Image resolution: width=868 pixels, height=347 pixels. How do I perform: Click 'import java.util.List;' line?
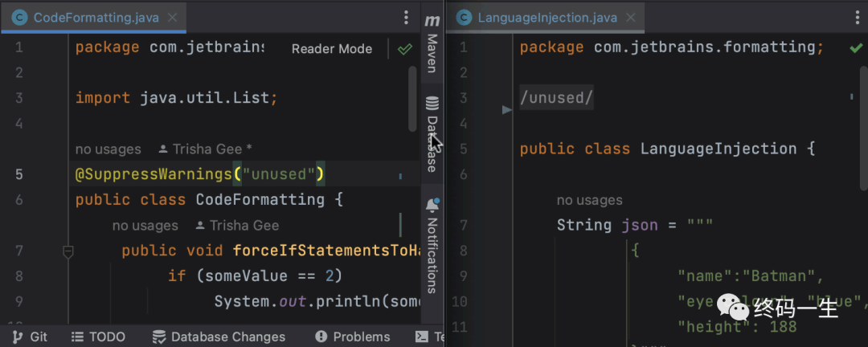[176, 98]
